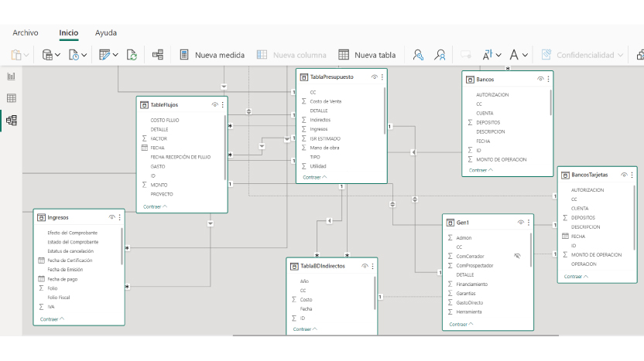
Task: Select the Model view sidebar icon
Action: (x=12, y=120)
